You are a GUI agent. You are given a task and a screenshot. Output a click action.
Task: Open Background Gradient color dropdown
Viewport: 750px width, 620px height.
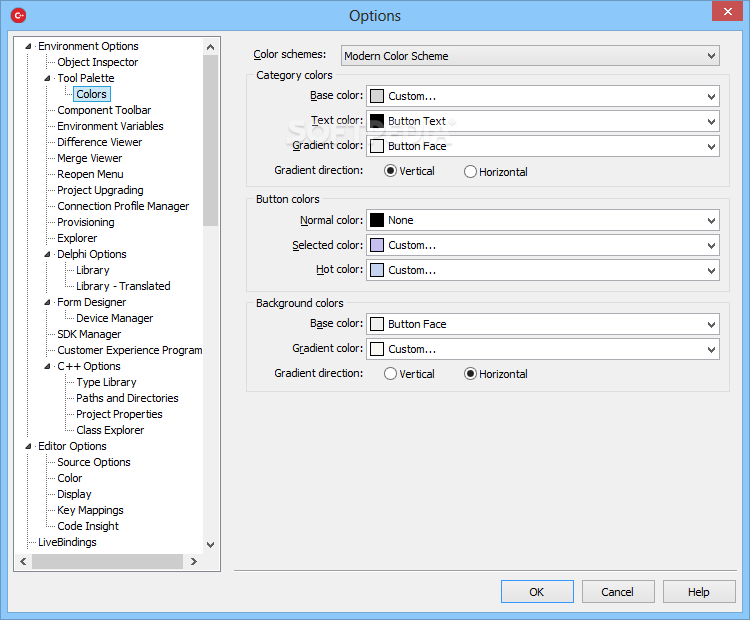click(542, 349)
